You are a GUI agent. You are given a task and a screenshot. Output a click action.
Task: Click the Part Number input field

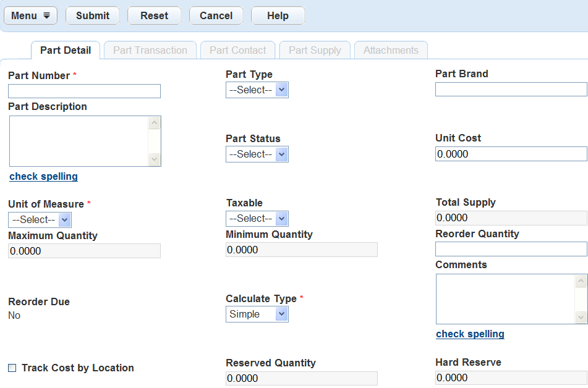coord(84,91)
